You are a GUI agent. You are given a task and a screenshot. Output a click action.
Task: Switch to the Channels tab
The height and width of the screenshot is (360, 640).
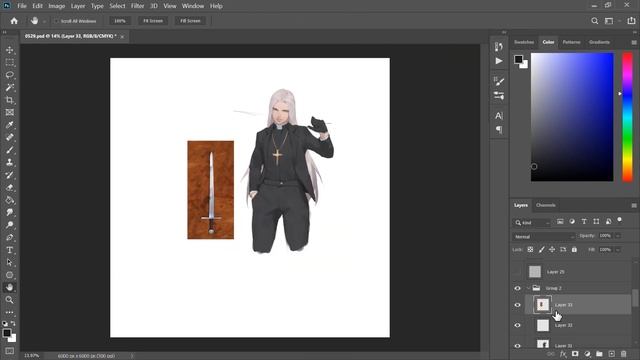tap(546, 205)
